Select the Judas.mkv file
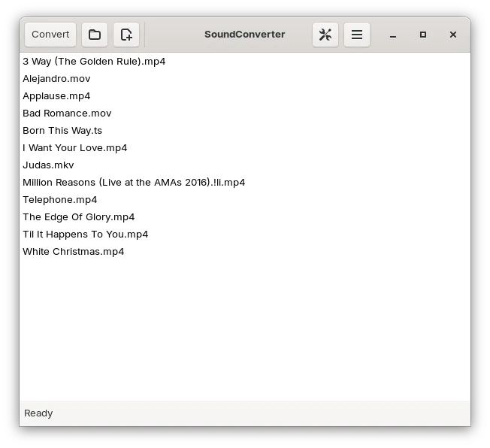 (48, 165)
